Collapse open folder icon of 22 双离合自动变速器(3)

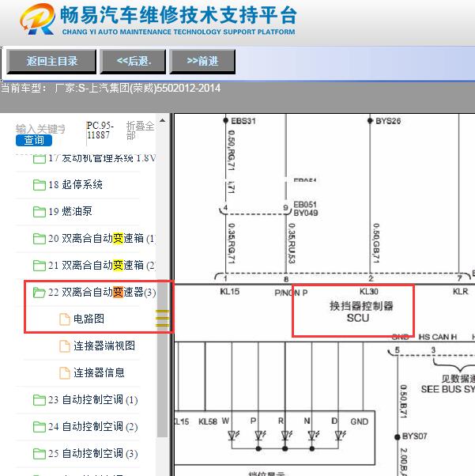[40, 293]
